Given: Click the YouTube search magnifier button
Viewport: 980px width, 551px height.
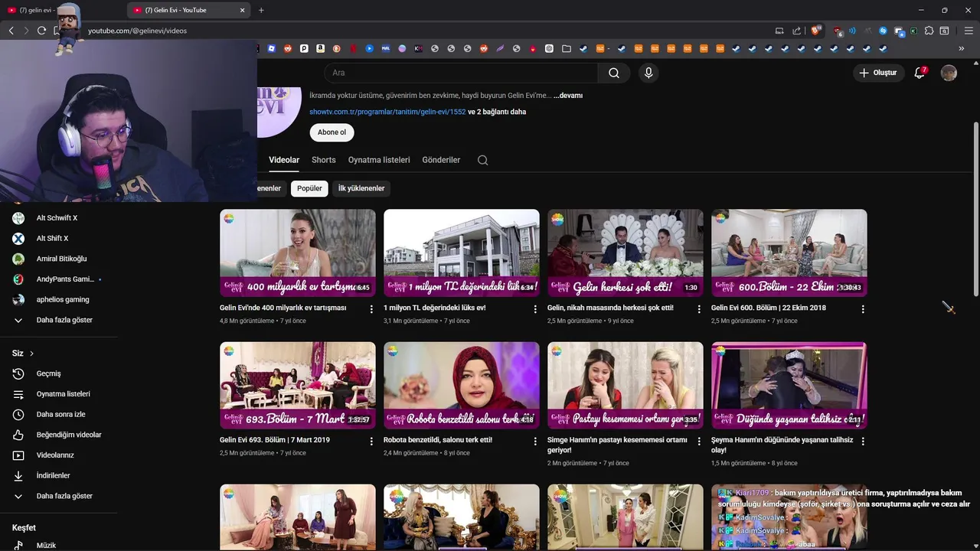Looking at the screenshot, I should (x=614, y=73).
